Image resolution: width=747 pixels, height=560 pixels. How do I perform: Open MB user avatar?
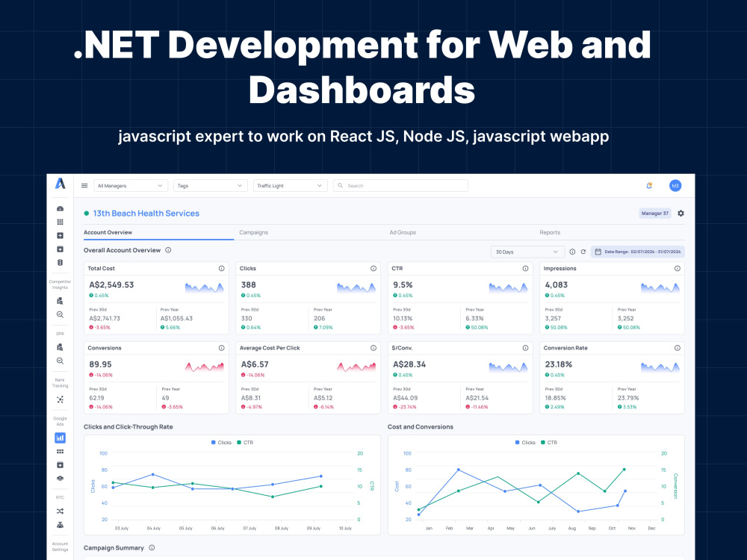[675, 186]
